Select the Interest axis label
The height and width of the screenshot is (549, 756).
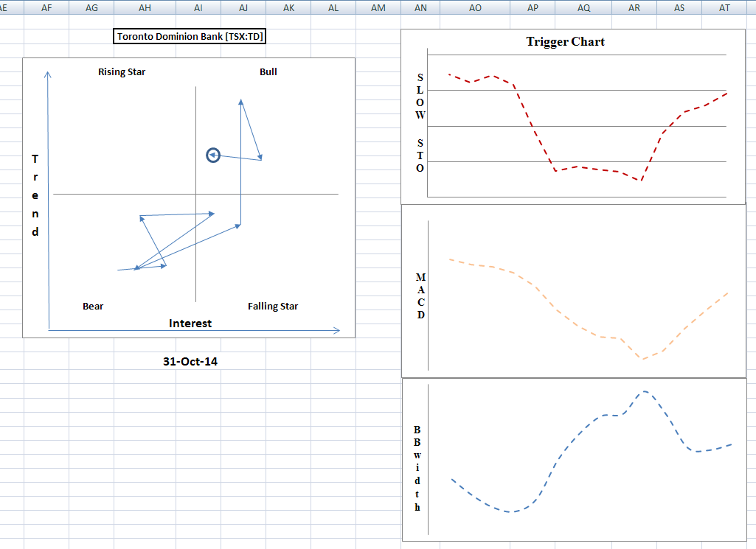click(x=190, y=324)
